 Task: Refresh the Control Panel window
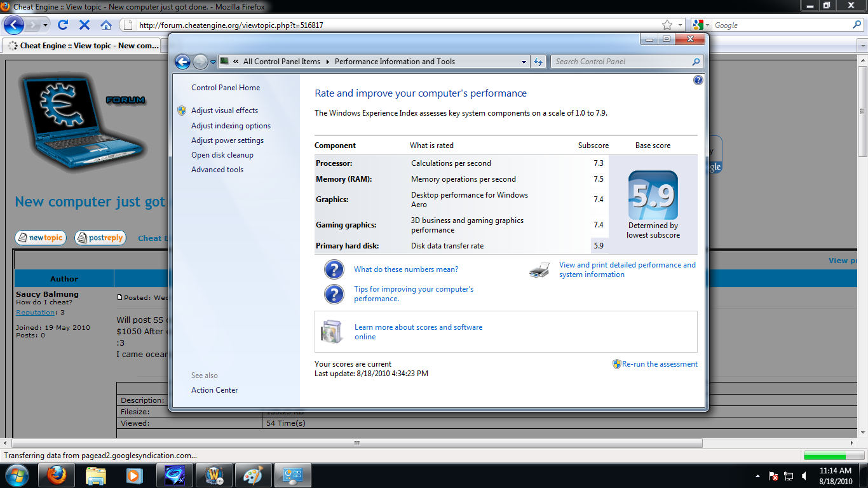point(538,62)
